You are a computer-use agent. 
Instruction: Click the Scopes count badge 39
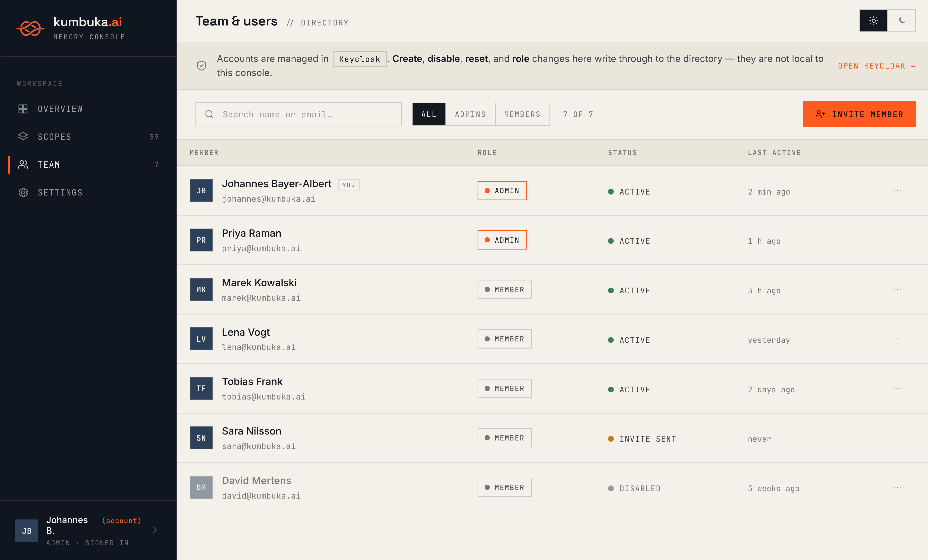point(154,137)
